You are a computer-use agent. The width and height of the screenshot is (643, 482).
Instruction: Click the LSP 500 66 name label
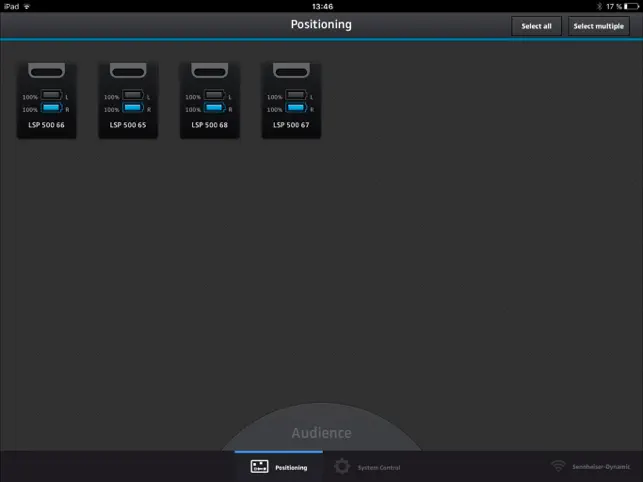click(x=46, y=125)
